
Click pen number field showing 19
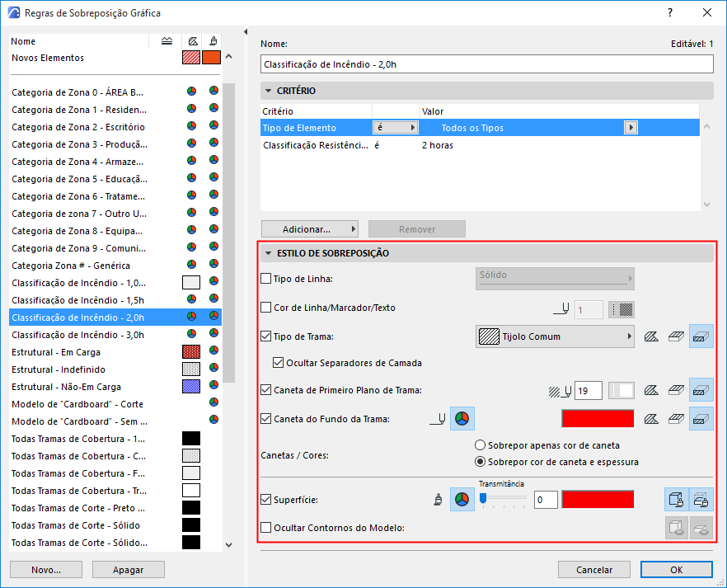click(588, 390)
